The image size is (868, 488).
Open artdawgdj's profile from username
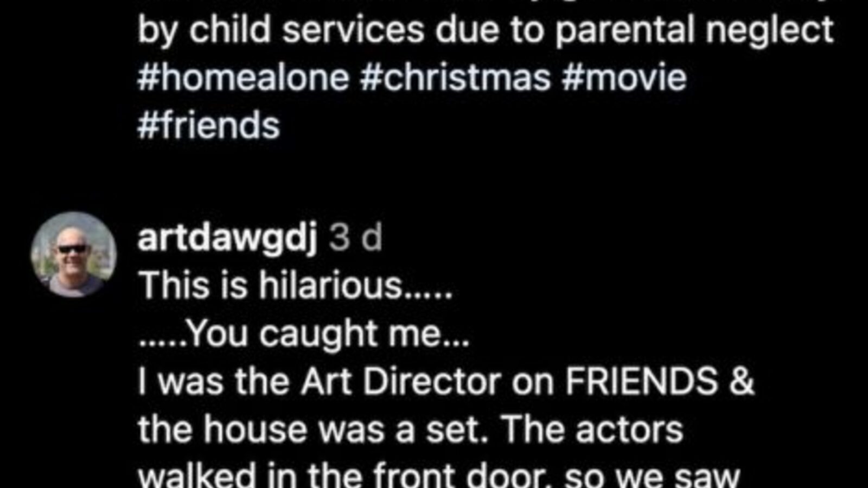[227, 239]
